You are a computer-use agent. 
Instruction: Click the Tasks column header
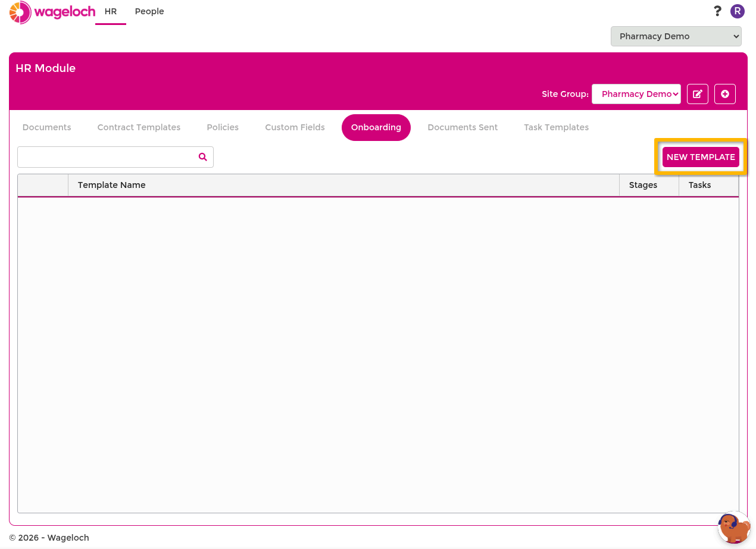708,185
